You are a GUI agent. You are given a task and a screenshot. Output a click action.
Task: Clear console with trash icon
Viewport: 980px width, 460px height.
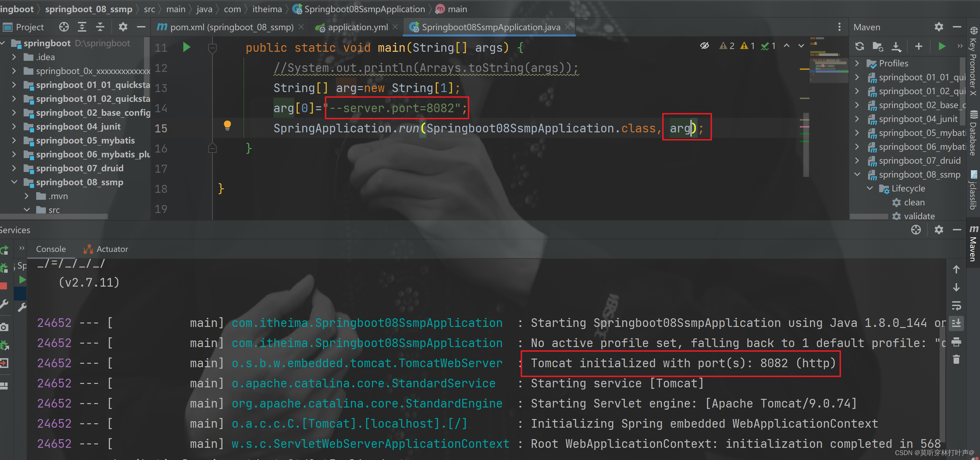(x=956, y=360)
